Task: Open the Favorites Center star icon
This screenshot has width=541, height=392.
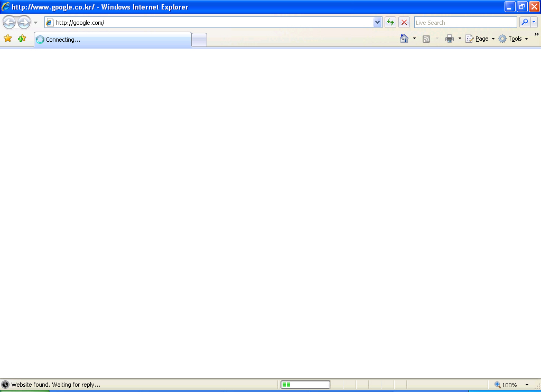Action: [x=8, y=39]
